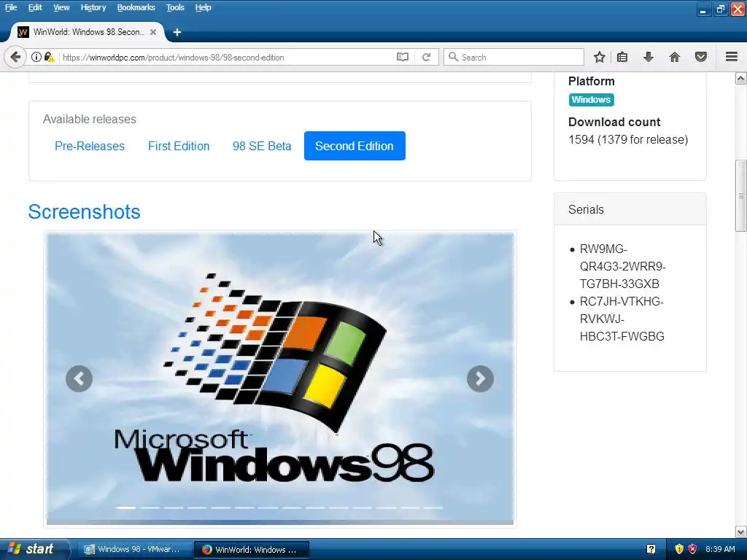Viewport: 747px width, 560px height.
Task: Click scrollbar down arrow
Action: click(x=741, y=532)
